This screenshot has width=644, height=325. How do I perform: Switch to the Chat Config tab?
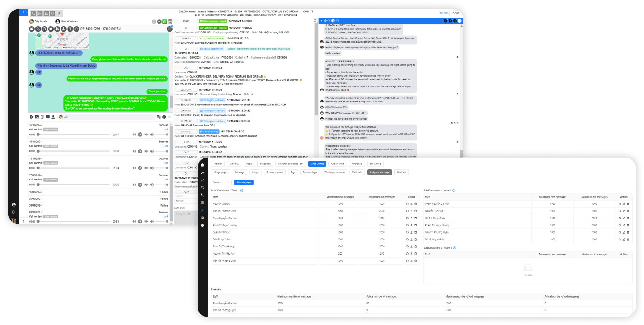(317, 164)
